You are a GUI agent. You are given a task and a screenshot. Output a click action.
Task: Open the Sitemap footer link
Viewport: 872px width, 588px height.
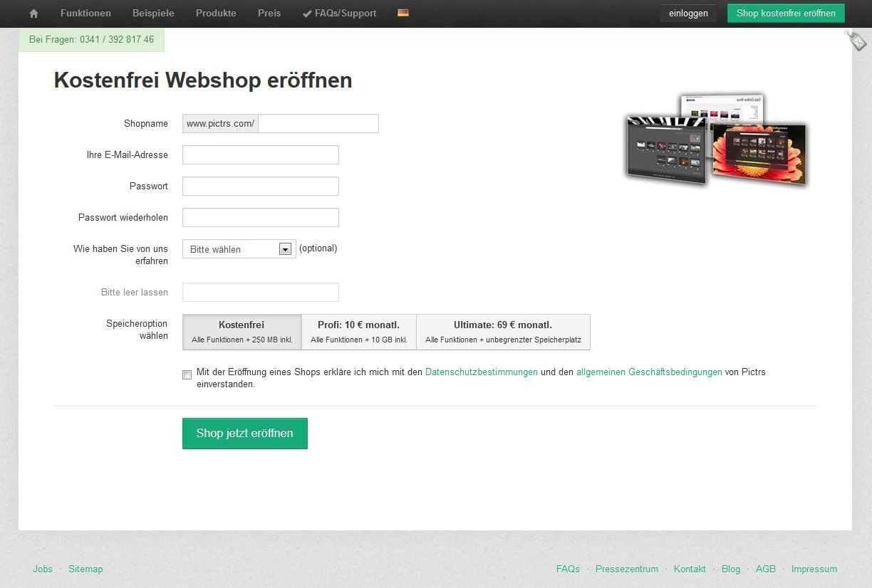tap(85, 569)
